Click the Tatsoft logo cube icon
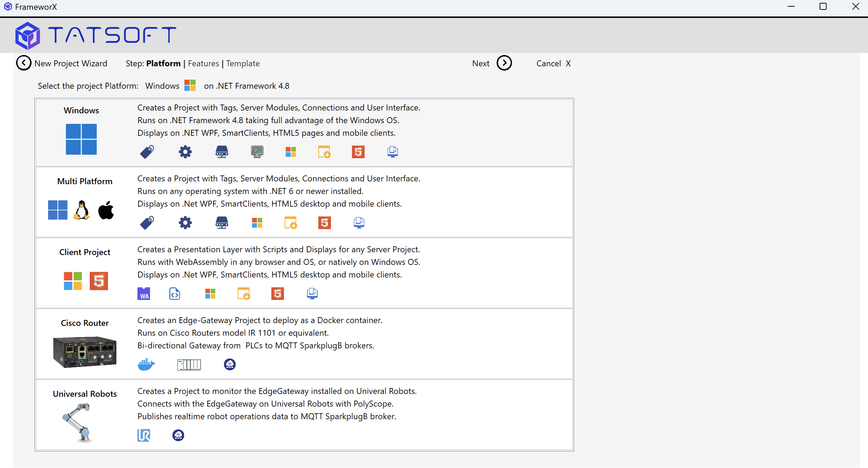 click(27, 35)
